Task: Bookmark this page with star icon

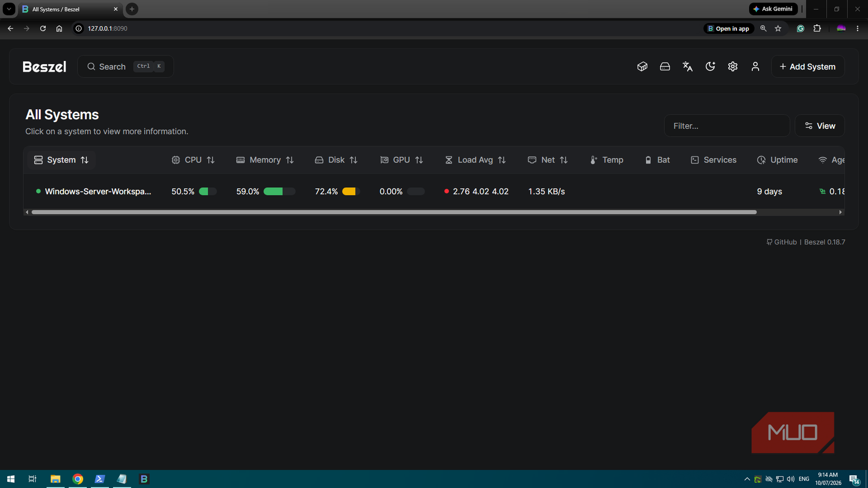Action: point(778,28)
